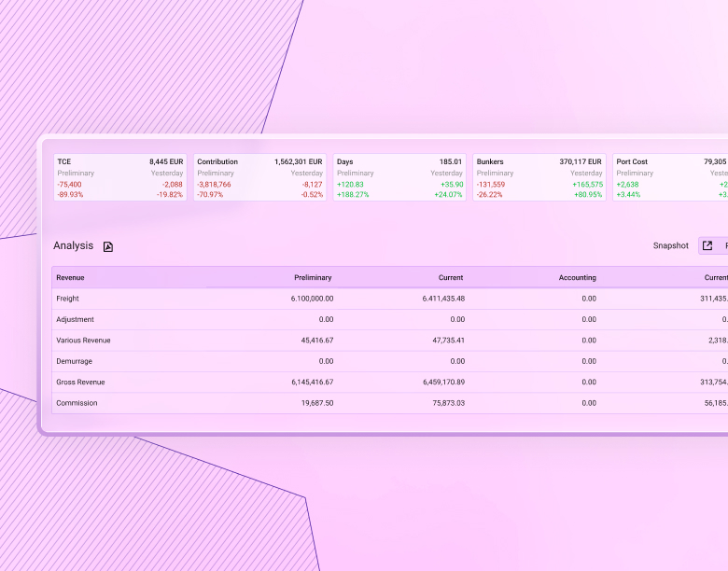Click Various Revenue current value 47,735.41
This screenshot has height=571, width=728.
[449, 341]
